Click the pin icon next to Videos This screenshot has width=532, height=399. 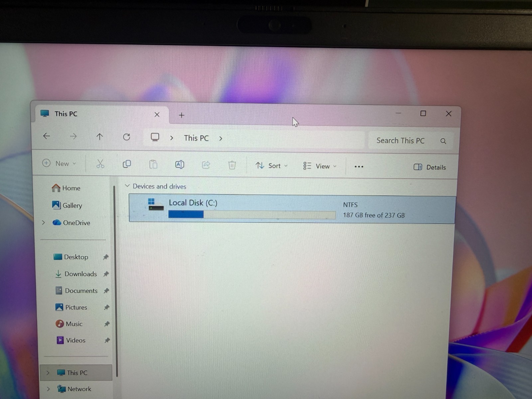pos(107,340)
